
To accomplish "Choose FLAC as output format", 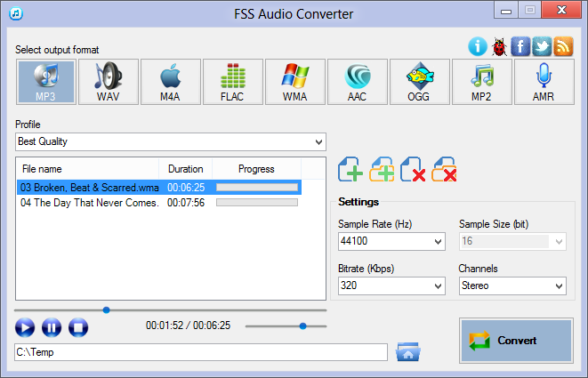I will click(x=232, y=83).
